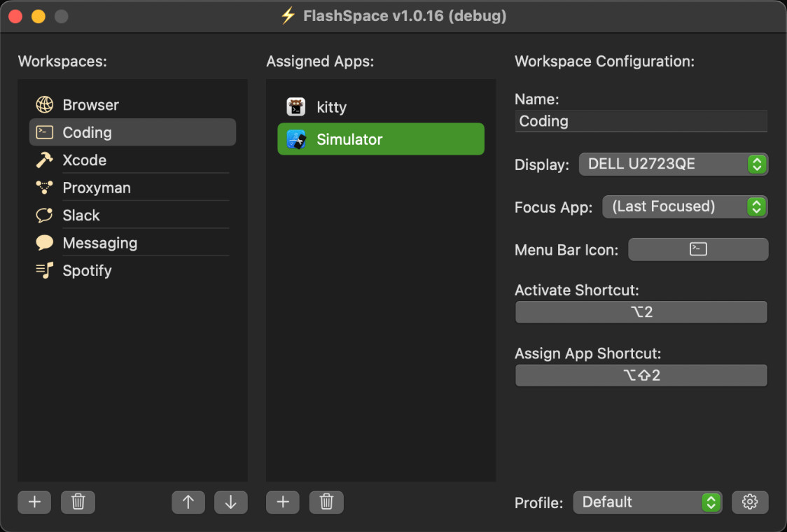Click the hammer icon beside Xcode
787x532 pixels.
coord(44,160)
